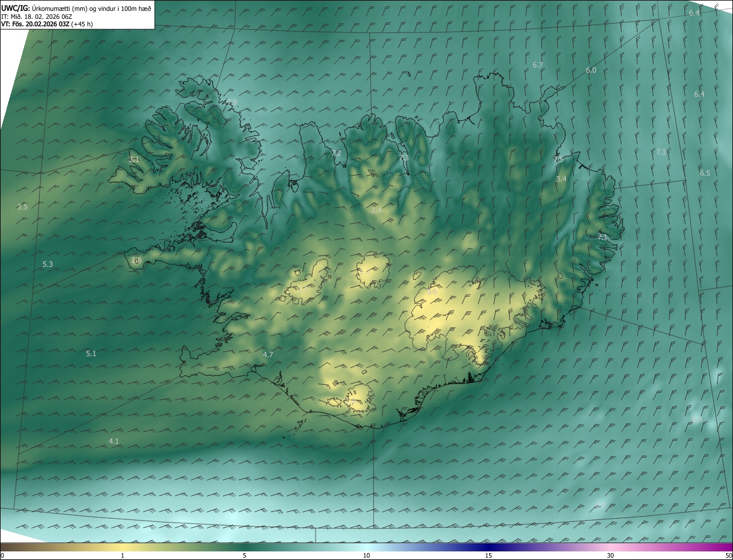The height and width of the screenshot is (560, 733).
Task: Click the '5.3' value label on the map
Action: tap(48, 265)
